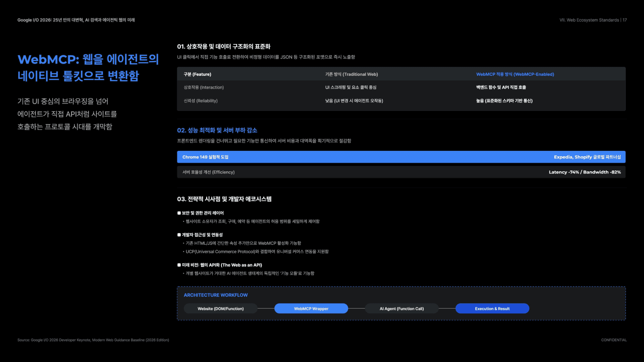Click the Expedia, Shopify 글로벌 파트너십 text
The image size is (644, 362).
point(587,157)
